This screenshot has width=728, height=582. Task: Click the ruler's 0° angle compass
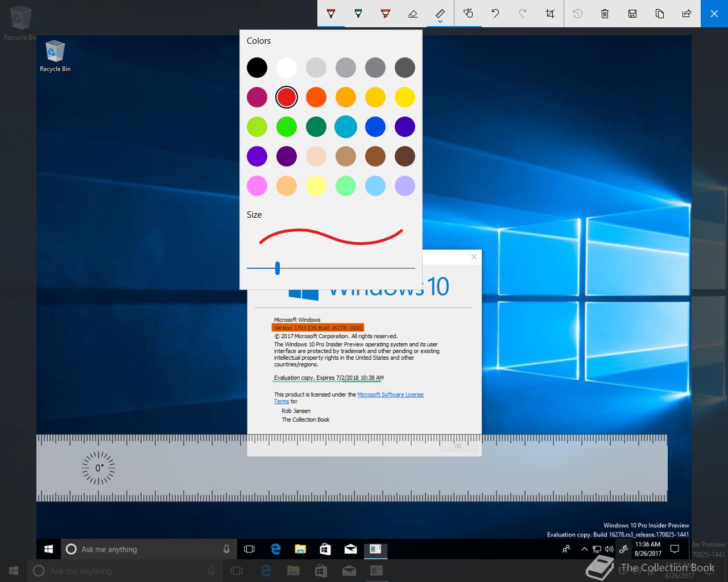point(98,468)
